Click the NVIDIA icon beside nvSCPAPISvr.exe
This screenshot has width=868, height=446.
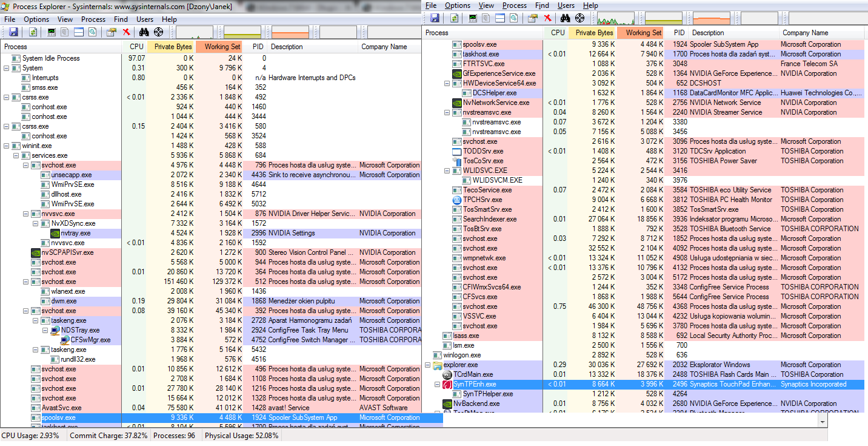(36, 252)
